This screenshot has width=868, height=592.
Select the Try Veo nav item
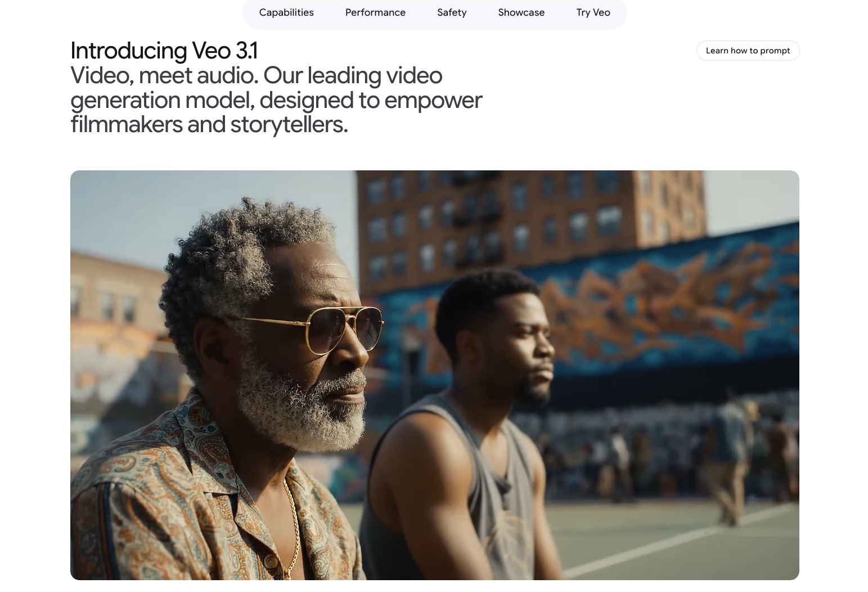(593, 12)
